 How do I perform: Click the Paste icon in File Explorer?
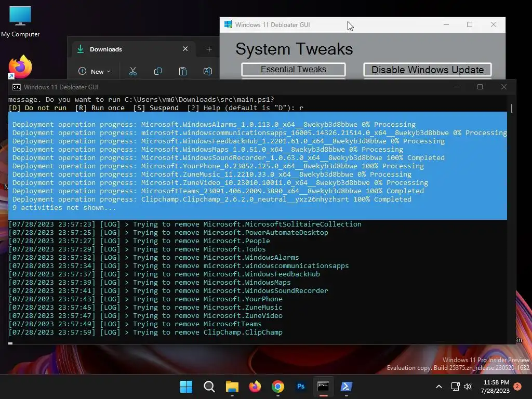click(x=182, y=71)
